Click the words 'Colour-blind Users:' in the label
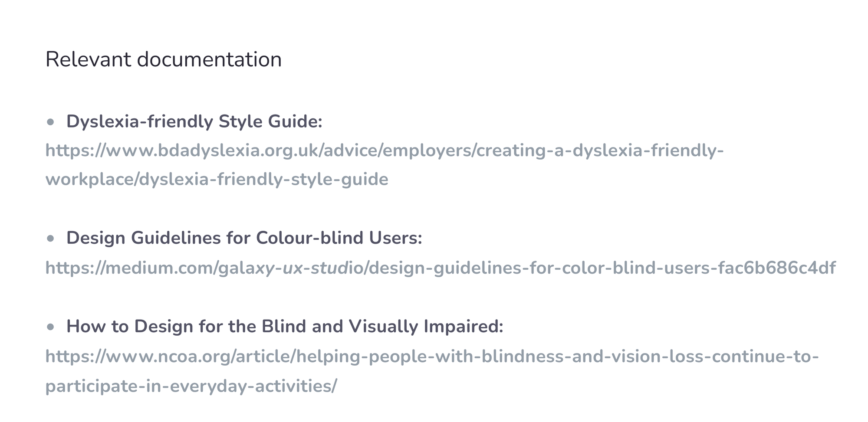Image resolution: width=868 pixels, height=422 pixels. pyautogui.click(x=339, y=238)
